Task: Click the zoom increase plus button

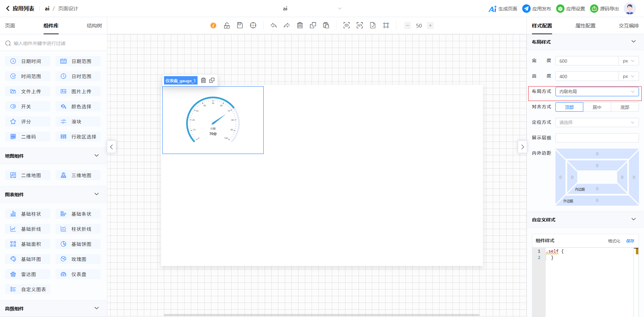Action: (430, 25)
